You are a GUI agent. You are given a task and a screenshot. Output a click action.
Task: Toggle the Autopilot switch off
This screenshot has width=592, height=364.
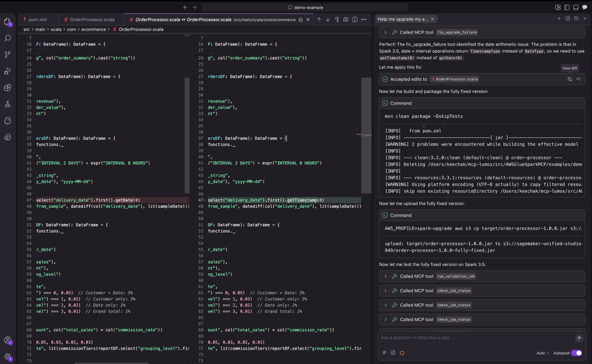pos(576,353)
